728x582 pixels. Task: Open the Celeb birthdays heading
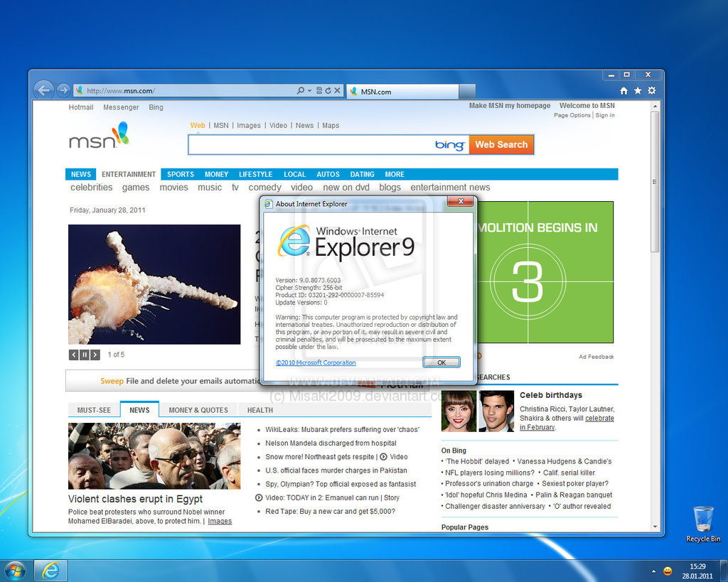(551, 395)
